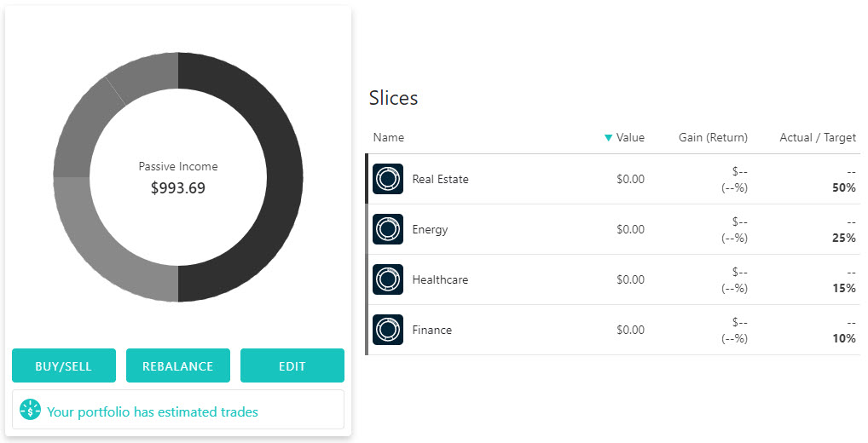Open the Finance pie icon

pos(387,331)
